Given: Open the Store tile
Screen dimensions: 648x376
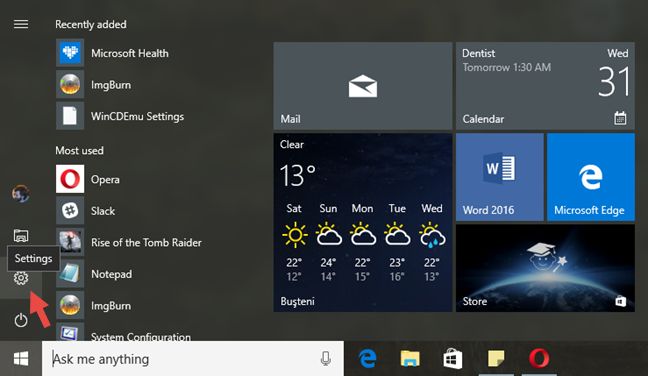Looking at the screenshot, I should coord(545,268).
